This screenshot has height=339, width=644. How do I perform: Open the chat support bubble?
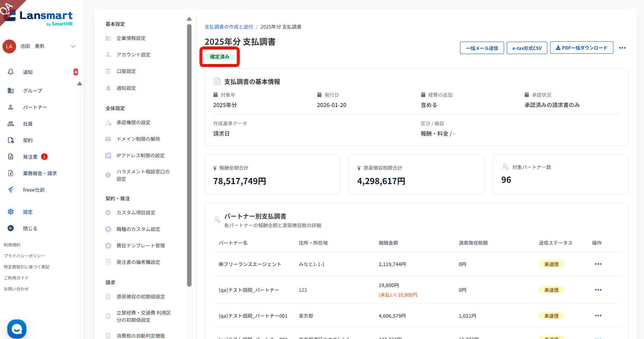17,329
